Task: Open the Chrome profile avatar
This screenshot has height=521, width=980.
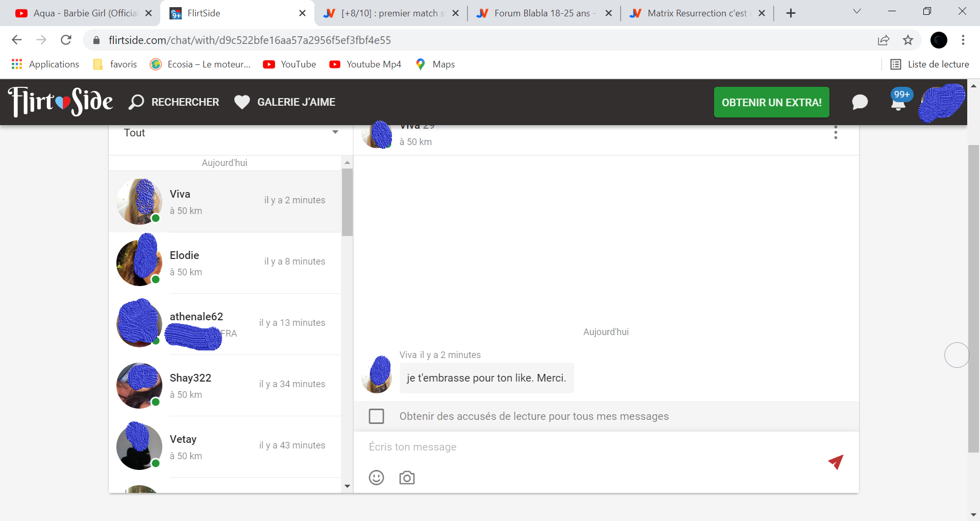Action: click(x=939, y=40)
